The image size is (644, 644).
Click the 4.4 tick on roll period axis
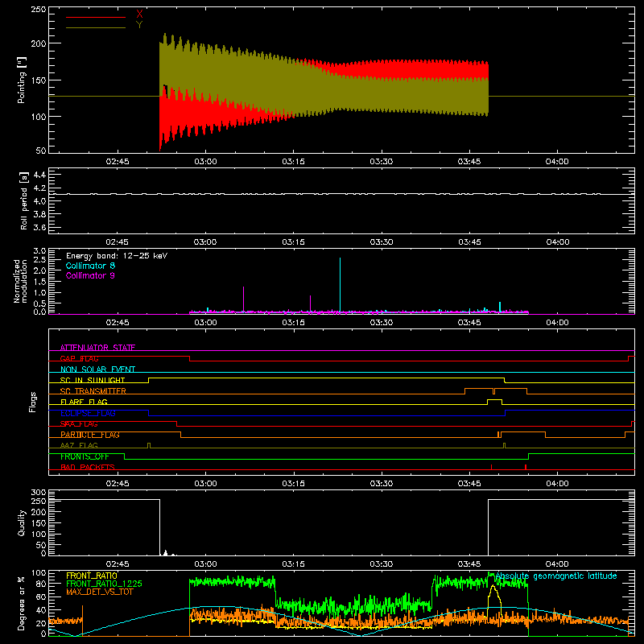point(39,175)
